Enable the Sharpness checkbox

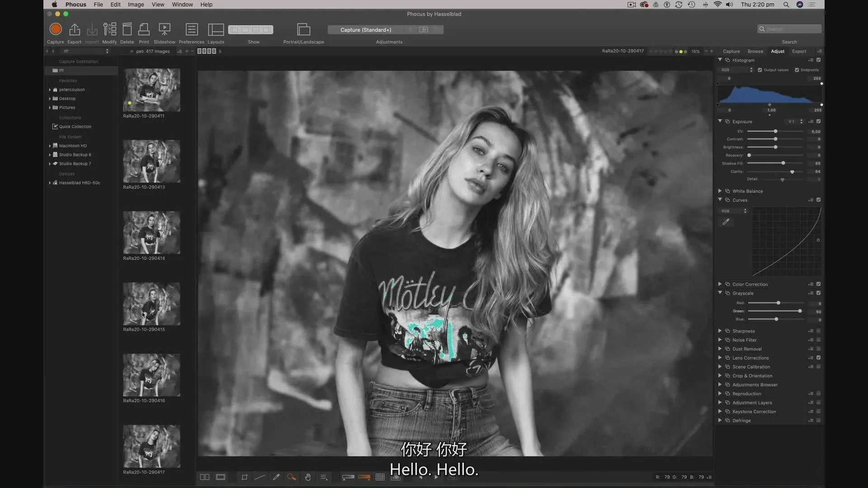point(818,331)
